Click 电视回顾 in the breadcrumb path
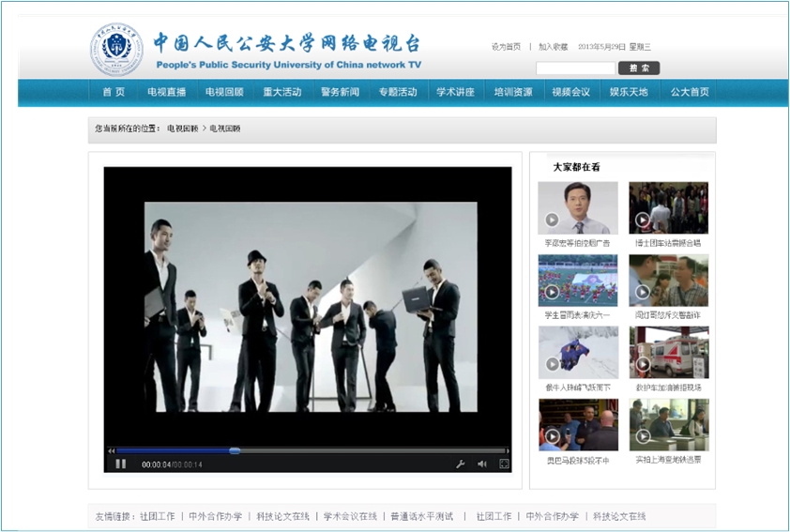The width and height of the screenshot is (790, 532). point(182,129)
